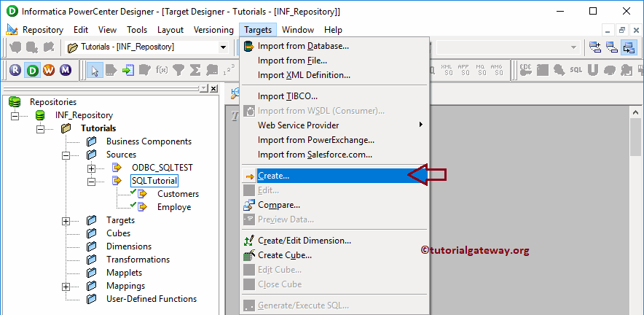
Task: Expand the ODBC_SQLTEST source node
Action: pyautogui.click(x=91, y=168)
